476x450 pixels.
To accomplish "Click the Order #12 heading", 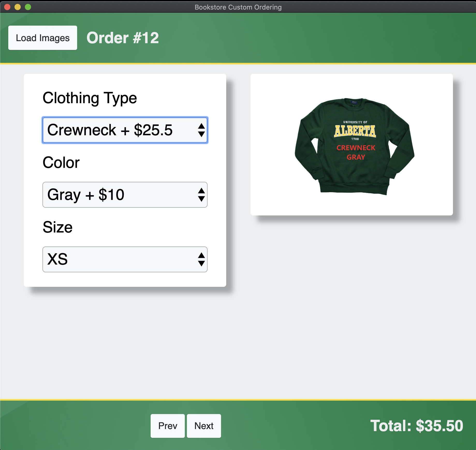I will pyautogui.click(x=122, y=38).
